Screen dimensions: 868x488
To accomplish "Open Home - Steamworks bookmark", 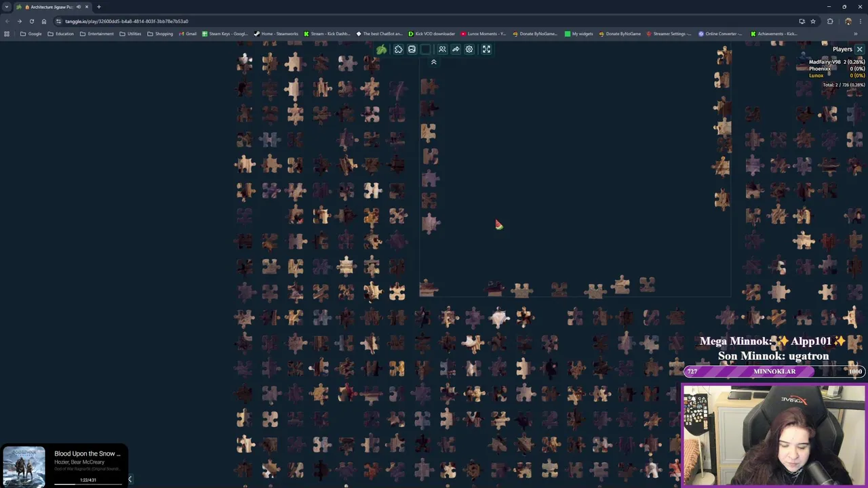I will click(x=276, y=34).
